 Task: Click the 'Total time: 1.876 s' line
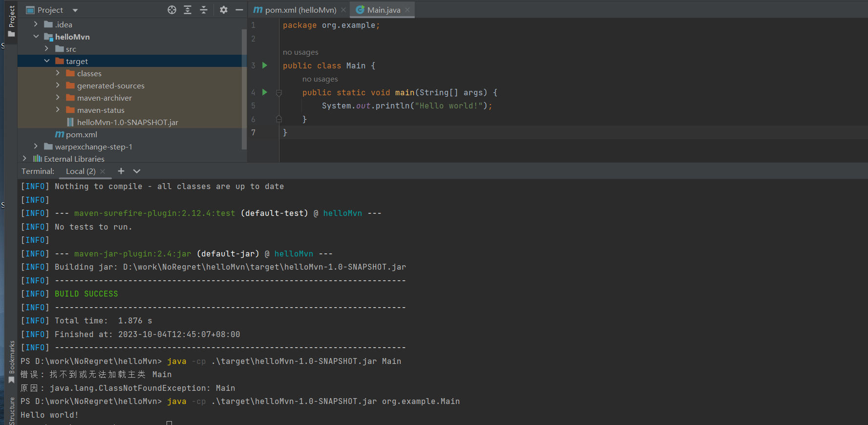86,321
